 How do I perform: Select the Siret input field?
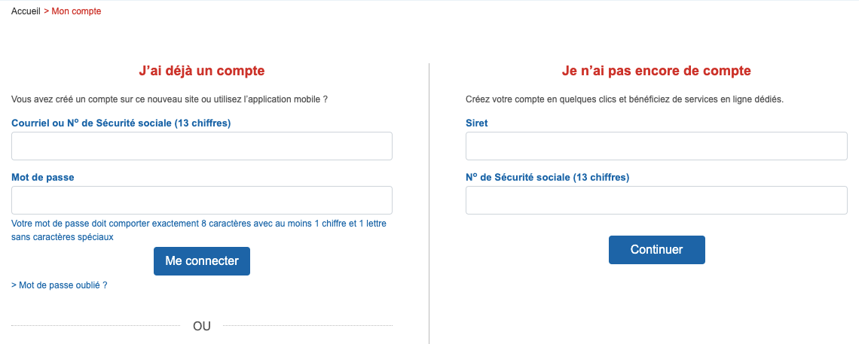click(656, 146)
